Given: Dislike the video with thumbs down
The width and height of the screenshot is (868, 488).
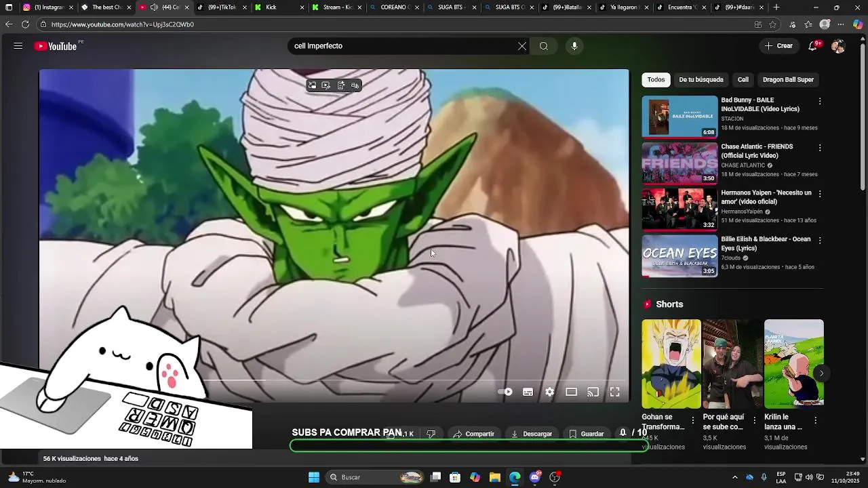Looking at the screenshot, I should [431, 434].
